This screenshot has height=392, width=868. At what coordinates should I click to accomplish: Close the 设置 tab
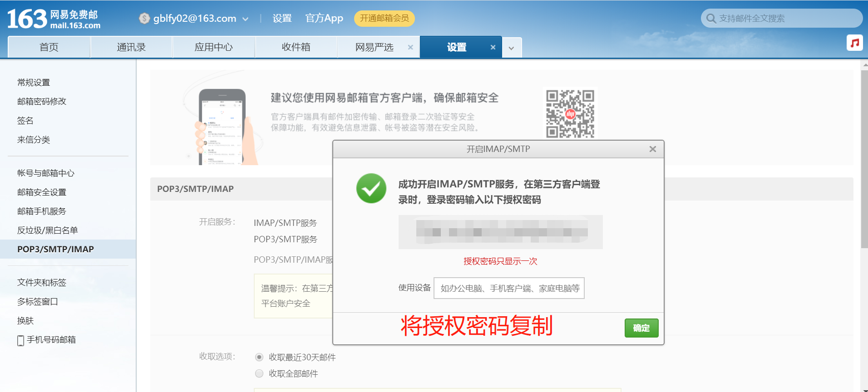tap(493, 47)
